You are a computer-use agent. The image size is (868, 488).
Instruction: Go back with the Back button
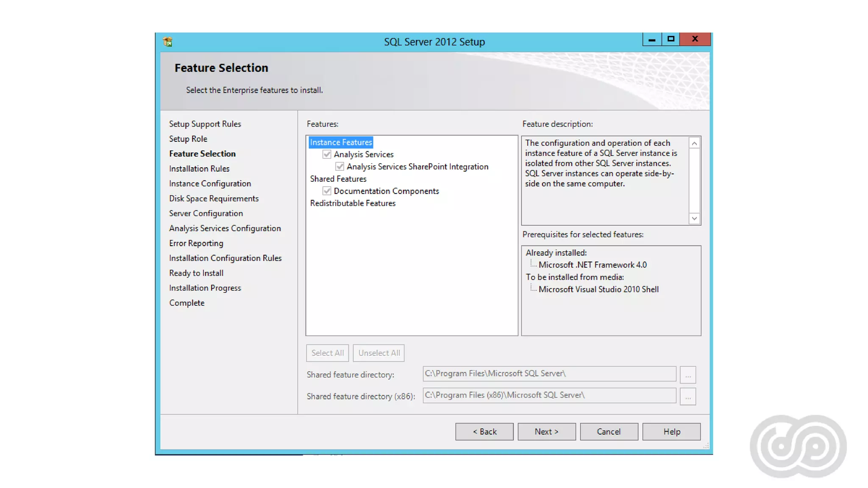[484, 432]
